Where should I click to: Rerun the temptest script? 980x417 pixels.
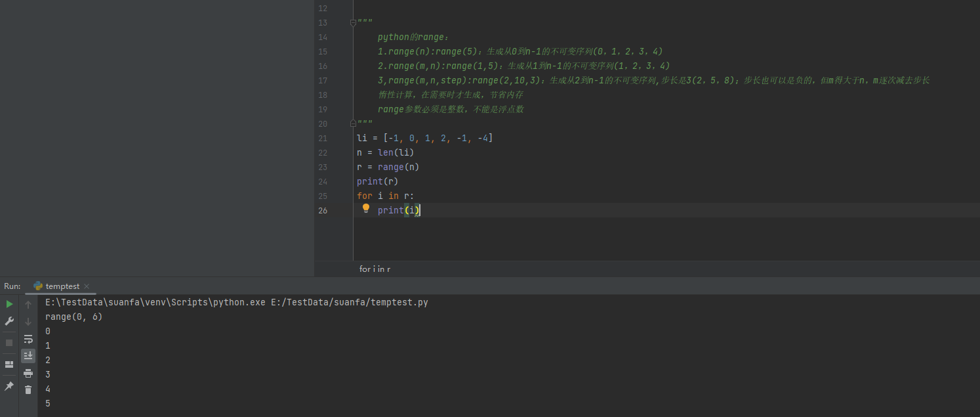[x=9, y=304]
